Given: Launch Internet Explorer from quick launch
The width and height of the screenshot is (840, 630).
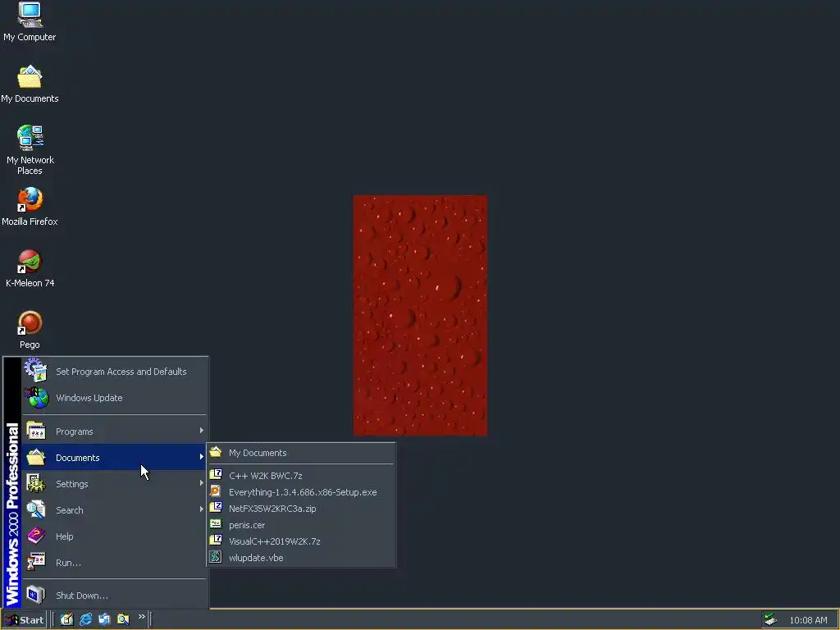Looking at the screenshot, I should click(x=85, y=619).
